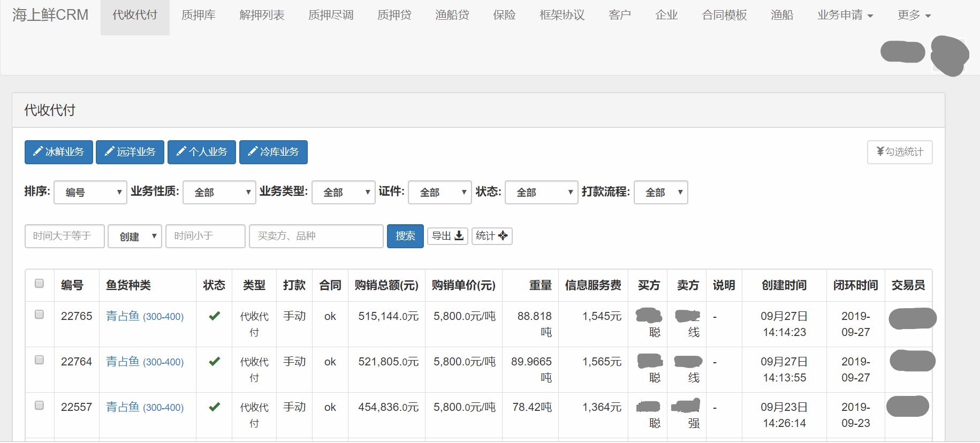This screenshot has width=980, height=443.
Task: Open 青占鱼 link in row 22765
Action: coord(123,316)
